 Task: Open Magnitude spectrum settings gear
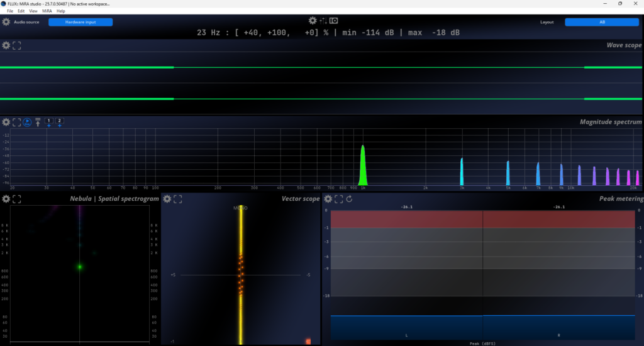[x=6, y=122]
